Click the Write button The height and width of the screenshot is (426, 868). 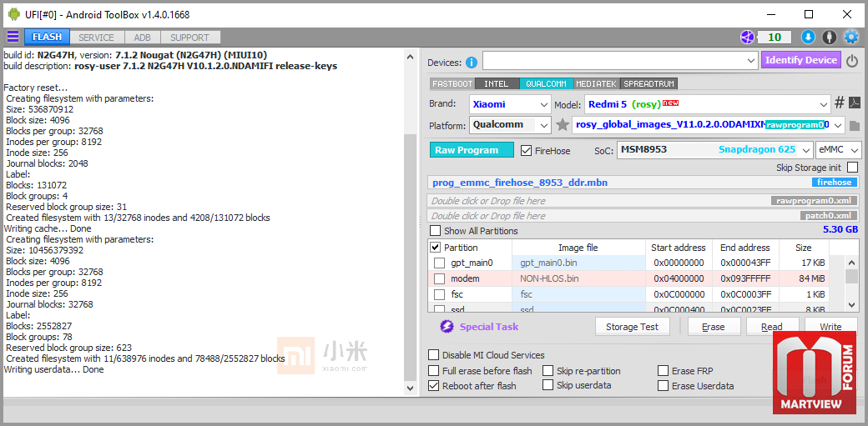point(830,327)
